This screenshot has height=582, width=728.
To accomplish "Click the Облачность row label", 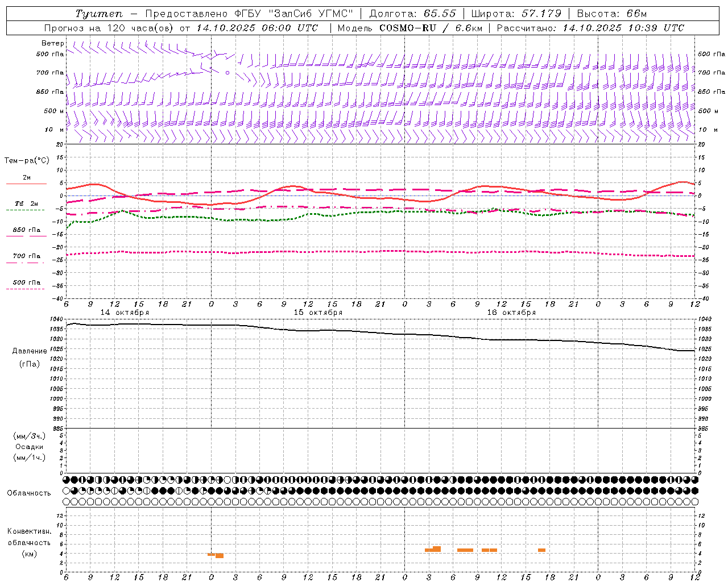I will [x=29, y=493].
